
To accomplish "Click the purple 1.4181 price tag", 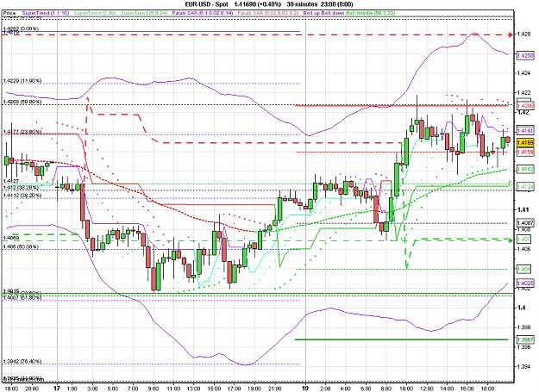I will (x=525, y=131).
